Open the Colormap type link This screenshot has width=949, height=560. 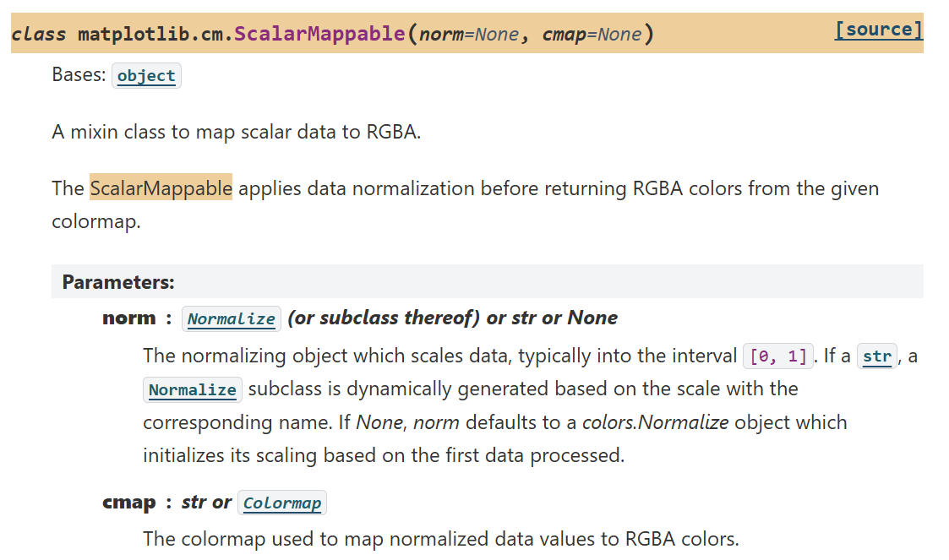(x=282, y=503)
